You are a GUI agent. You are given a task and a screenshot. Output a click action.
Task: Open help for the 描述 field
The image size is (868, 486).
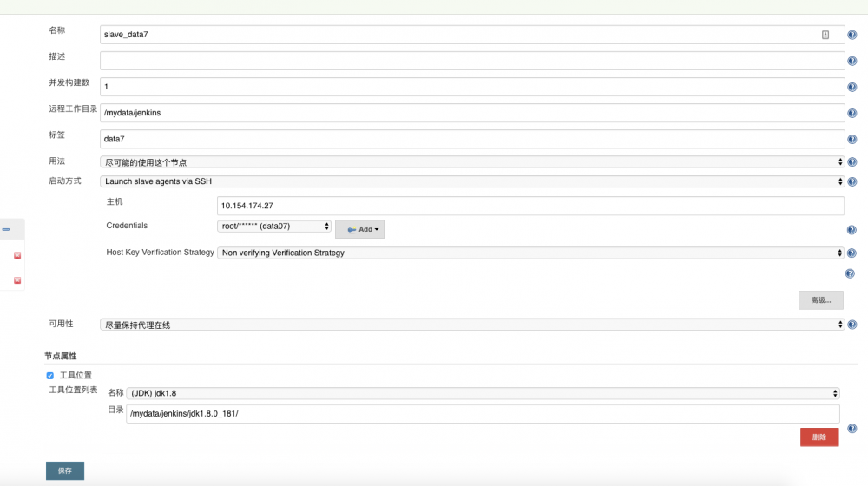point(852,61)
